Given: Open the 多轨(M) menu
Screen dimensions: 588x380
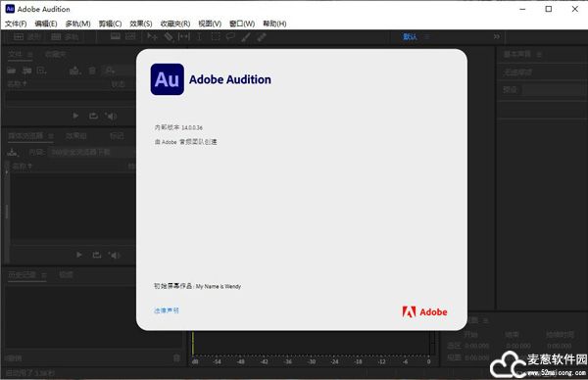Looking at the screenshot, I should 77,24.
